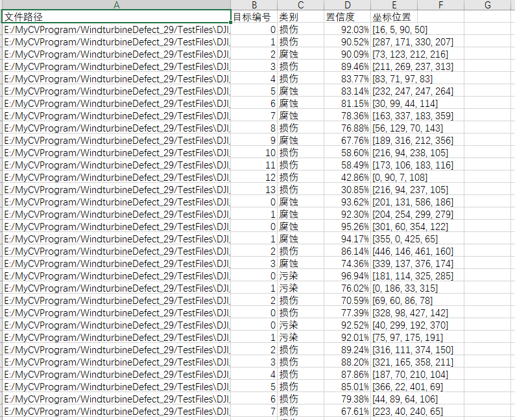Screen dimensions: 515x420
Task: Select the cell with 90.52%
Action: coord(348,42)
